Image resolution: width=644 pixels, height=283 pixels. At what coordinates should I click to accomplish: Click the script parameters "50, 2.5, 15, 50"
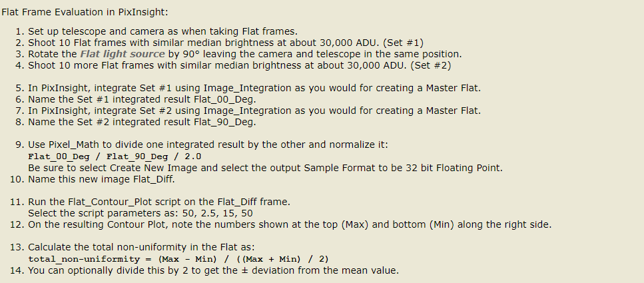[x=227, y=214]
